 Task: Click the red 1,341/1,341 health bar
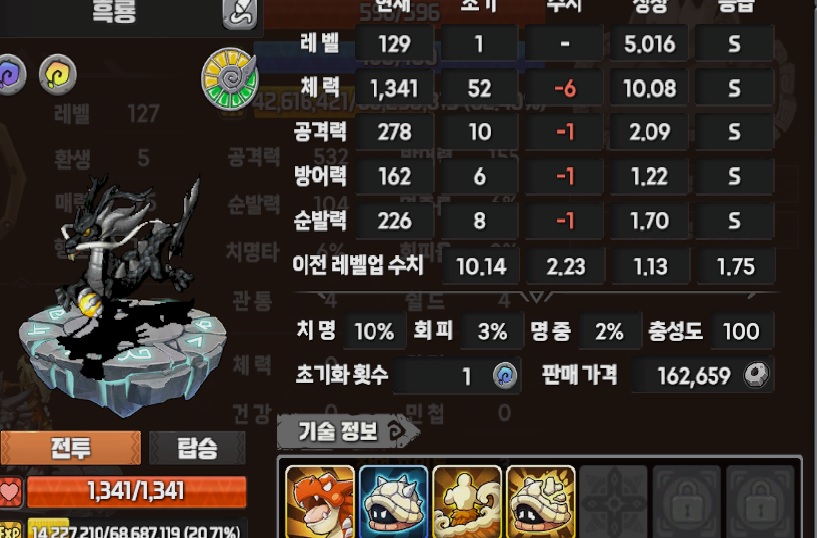point(136,491)
